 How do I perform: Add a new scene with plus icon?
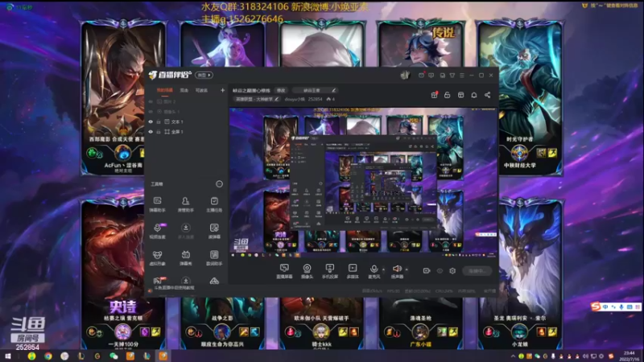[x=223, y=90]
